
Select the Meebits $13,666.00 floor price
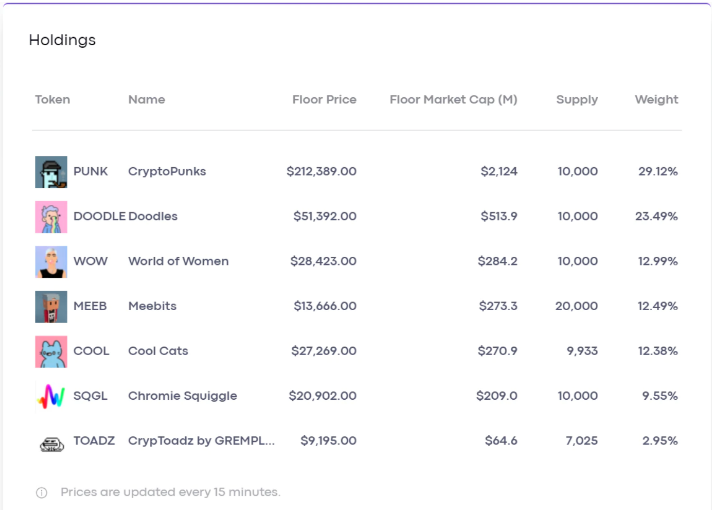(325, 306)
